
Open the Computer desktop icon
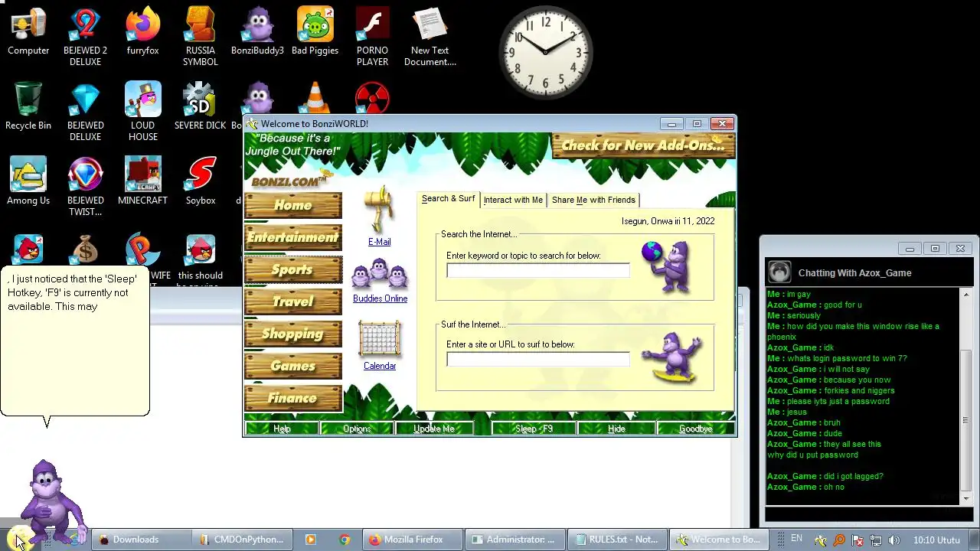(28, 32)
